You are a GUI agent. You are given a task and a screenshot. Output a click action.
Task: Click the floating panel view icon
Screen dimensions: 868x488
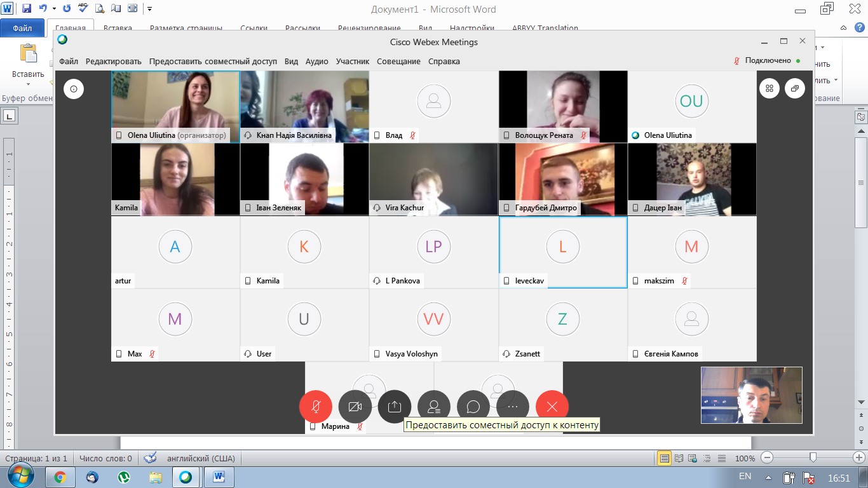(795, 89)
